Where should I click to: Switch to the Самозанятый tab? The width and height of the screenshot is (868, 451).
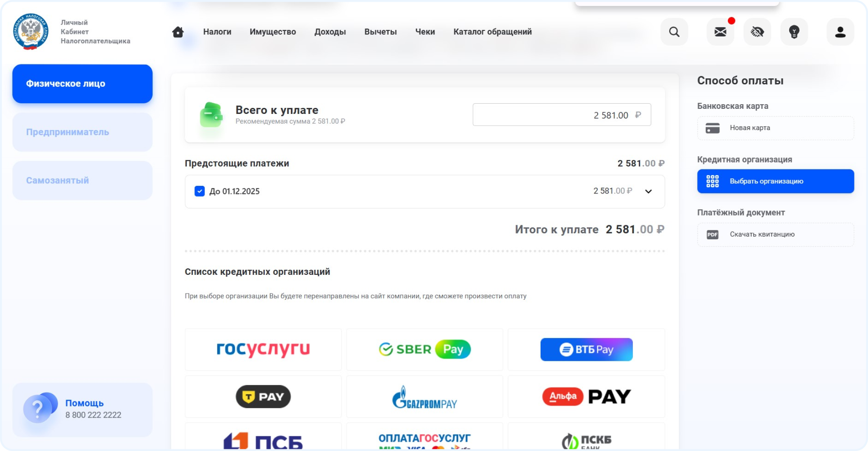[82, 180]
